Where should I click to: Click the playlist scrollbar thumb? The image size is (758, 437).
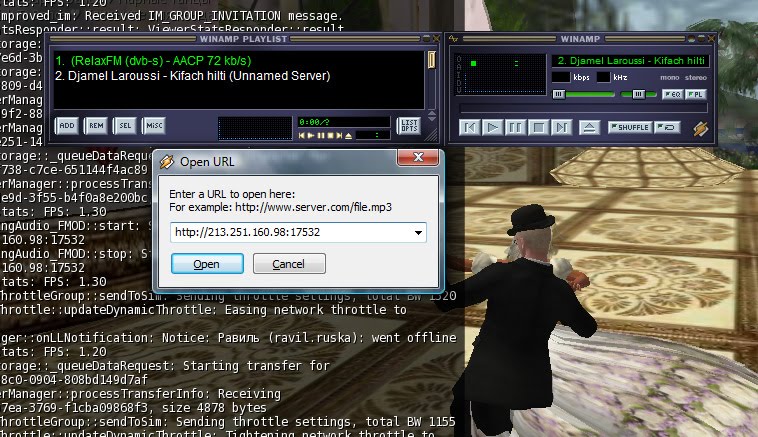point(432,60)
